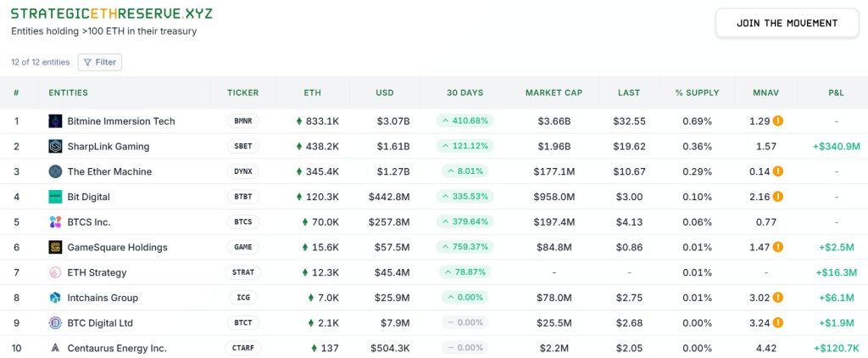868x358 pixels.
Task: Sort by the Ticker column header
Action: (243, 92)
